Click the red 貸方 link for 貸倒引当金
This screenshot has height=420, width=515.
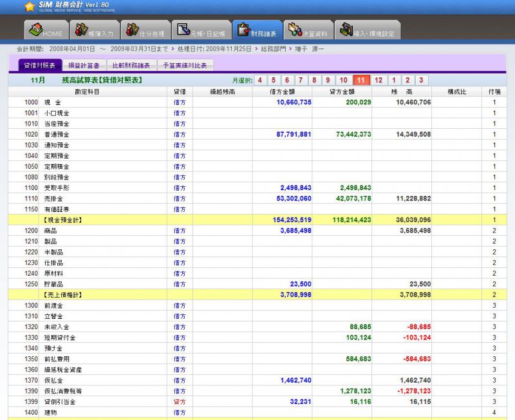pos(180,401)
